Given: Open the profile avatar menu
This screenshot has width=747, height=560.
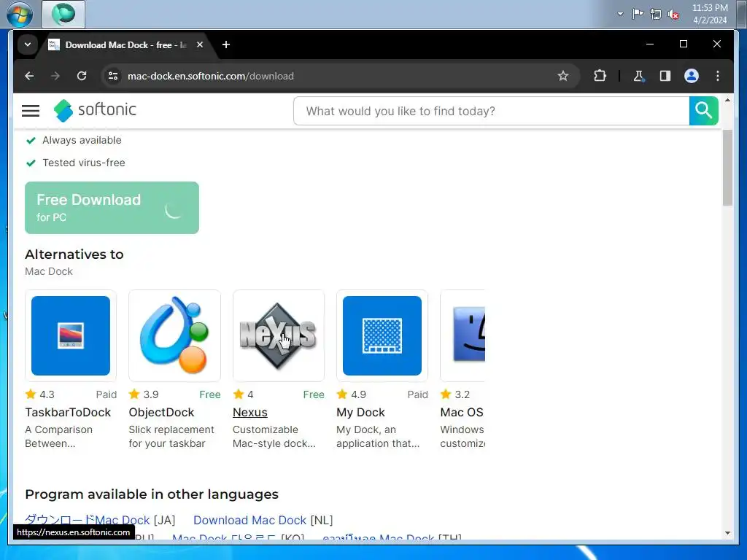Looking at the screenshot, I should pyautogui.click(x=692, y=76).
